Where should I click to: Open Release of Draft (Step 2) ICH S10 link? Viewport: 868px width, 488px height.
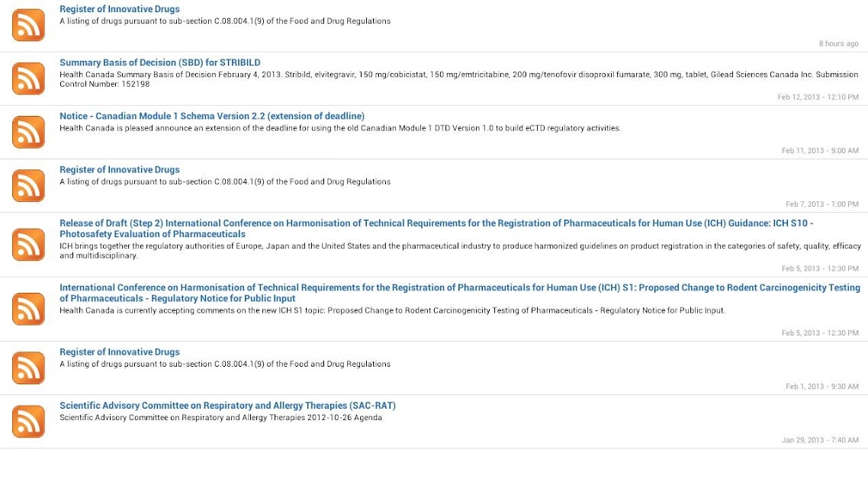coord(436,229)
